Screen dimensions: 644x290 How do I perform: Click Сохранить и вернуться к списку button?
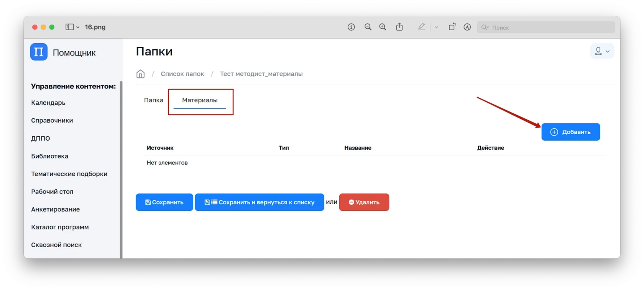[x=259, y=202]
